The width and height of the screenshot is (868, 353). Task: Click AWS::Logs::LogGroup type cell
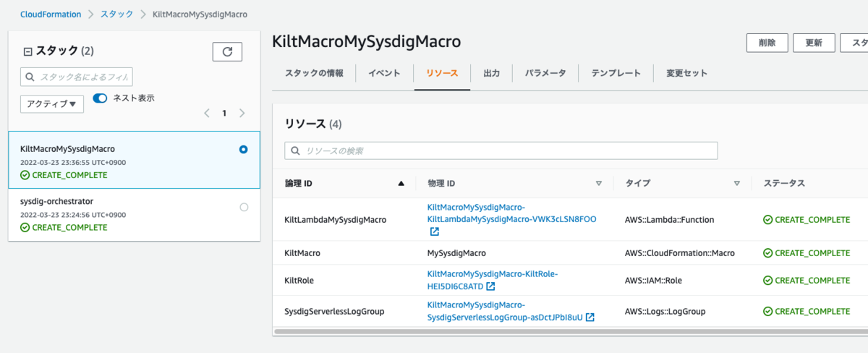[x=665, y=311]
